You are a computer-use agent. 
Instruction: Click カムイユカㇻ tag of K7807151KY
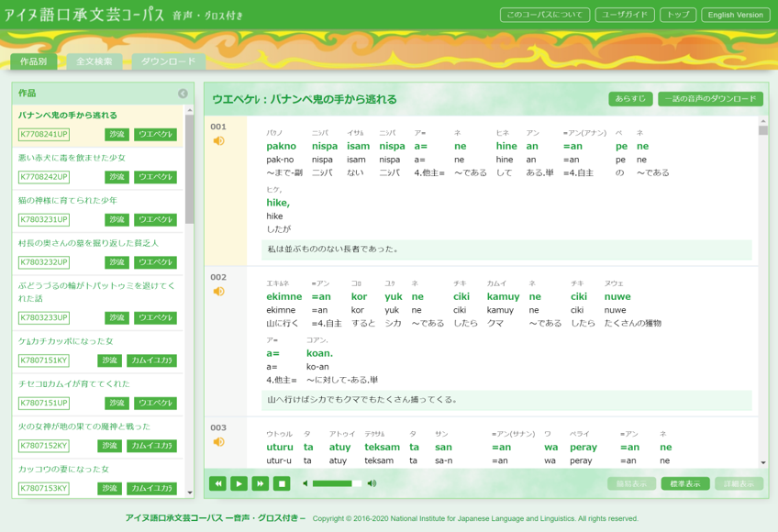pyautogui.click(x=151, y=360)
